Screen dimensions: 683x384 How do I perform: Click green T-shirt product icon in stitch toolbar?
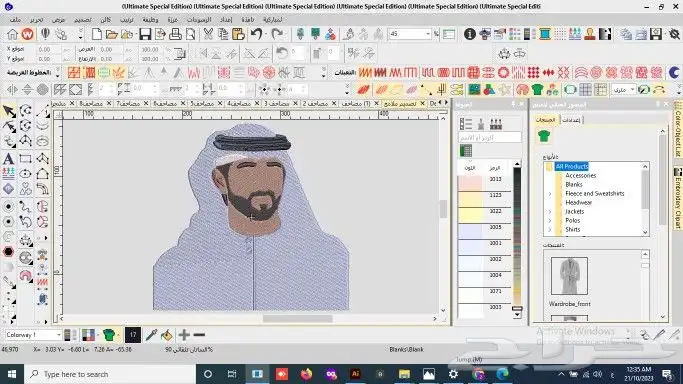pos(537,90)
